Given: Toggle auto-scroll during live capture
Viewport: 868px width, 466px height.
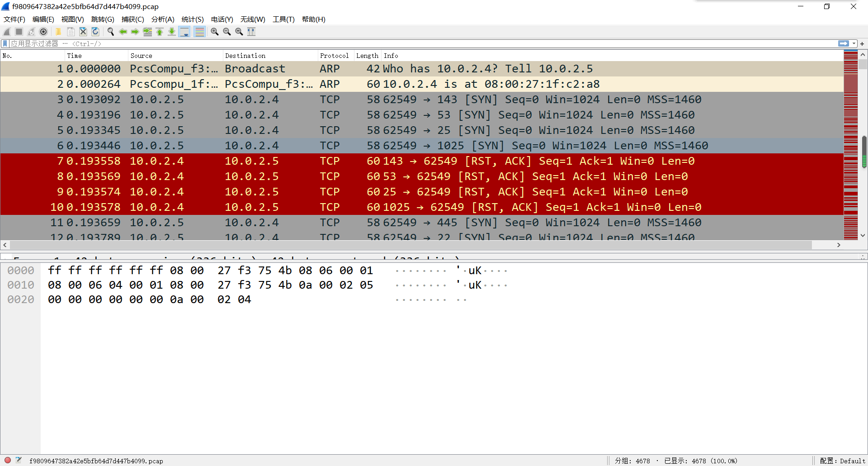Looking at the screenshot, I should point(184,32).
